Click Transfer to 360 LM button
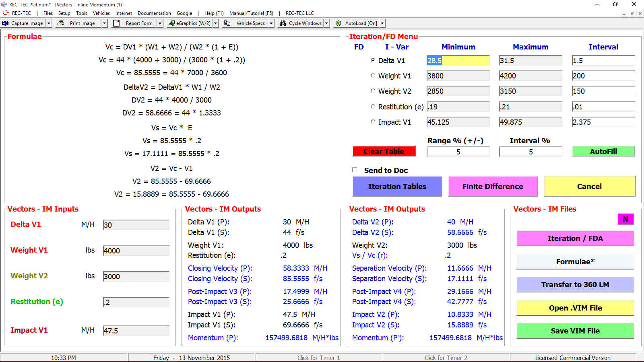 575,285
